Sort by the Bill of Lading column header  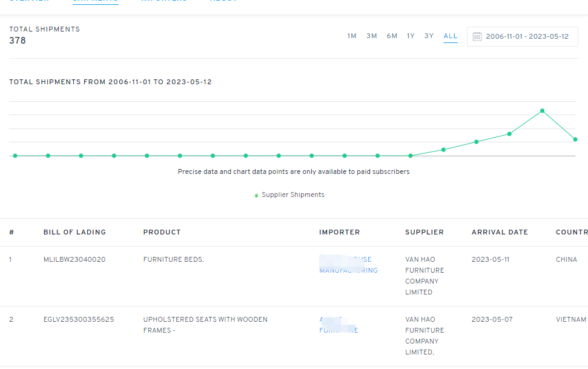click(74, 232)
